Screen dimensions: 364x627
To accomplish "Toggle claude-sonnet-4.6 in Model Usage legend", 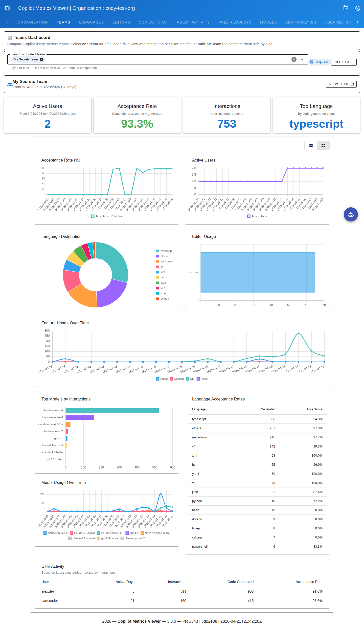I will 110,533.
